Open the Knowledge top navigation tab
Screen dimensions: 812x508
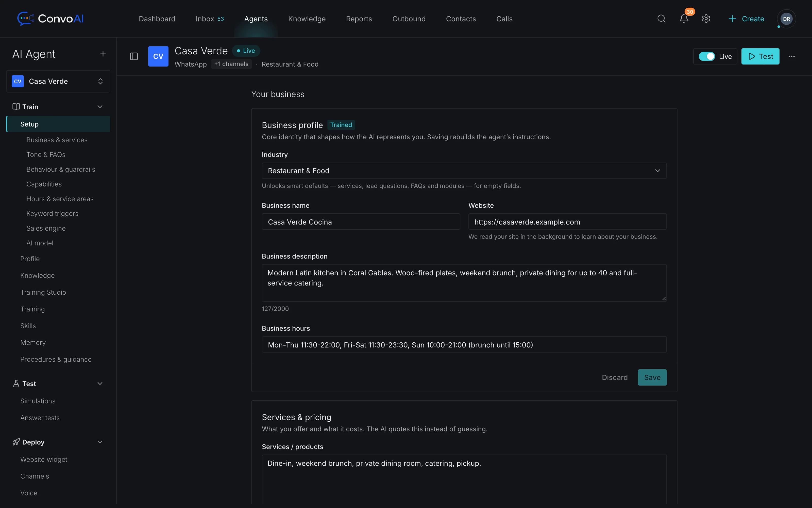tap(307, 19)
